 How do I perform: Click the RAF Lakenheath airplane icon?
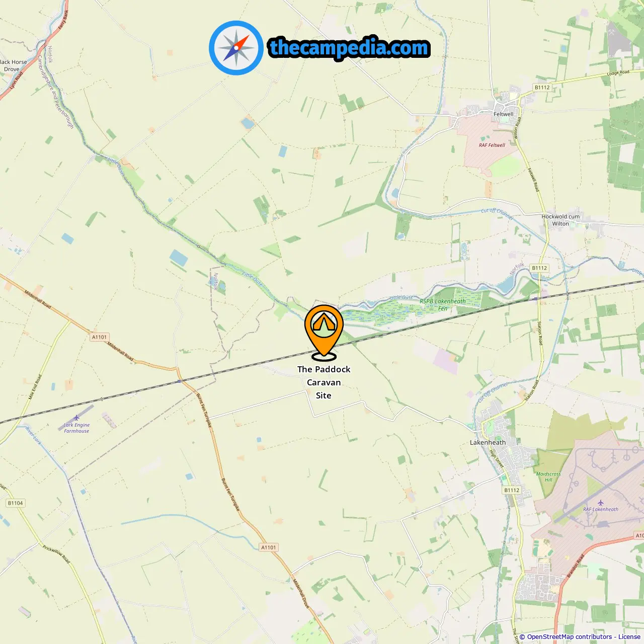[601, 503]
